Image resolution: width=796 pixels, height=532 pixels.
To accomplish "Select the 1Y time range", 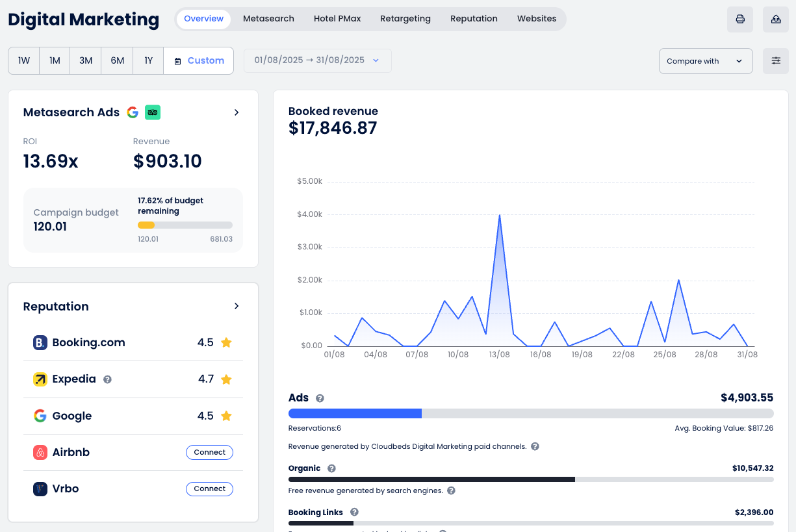I will tap(148, 61).
